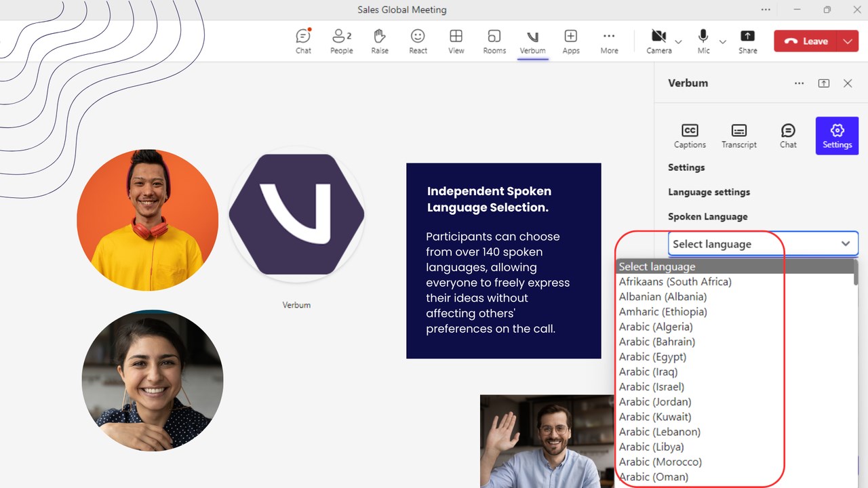Select Arabic (Kuwait)

(x=736, y=417)
